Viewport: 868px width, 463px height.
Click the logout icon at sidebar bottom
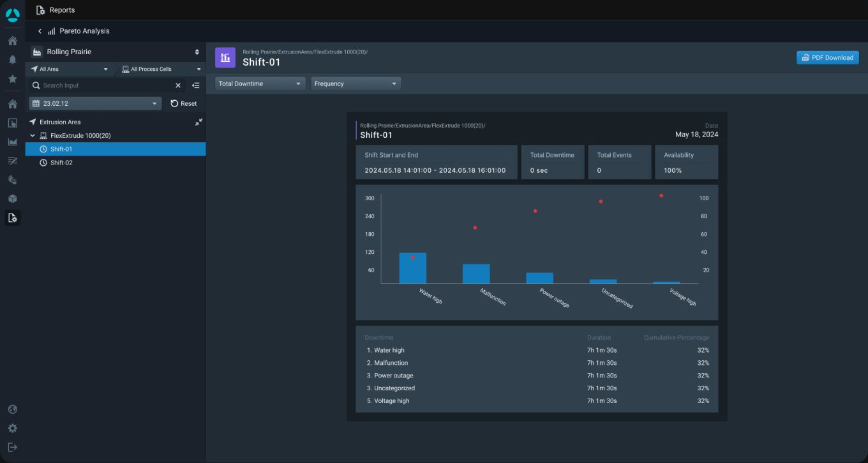pyautogui.click(x=12, y=447)
